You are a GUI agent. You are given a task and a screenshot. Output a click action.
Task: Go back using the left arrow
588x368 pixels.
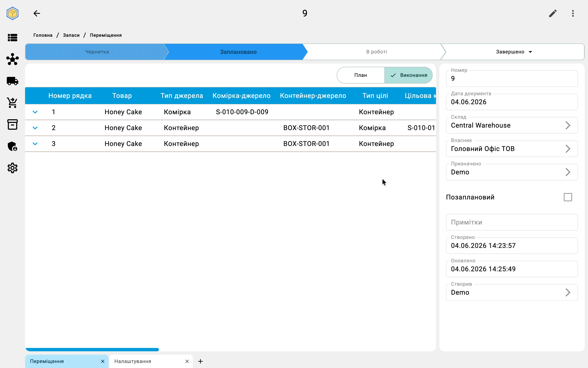[37, 13]
